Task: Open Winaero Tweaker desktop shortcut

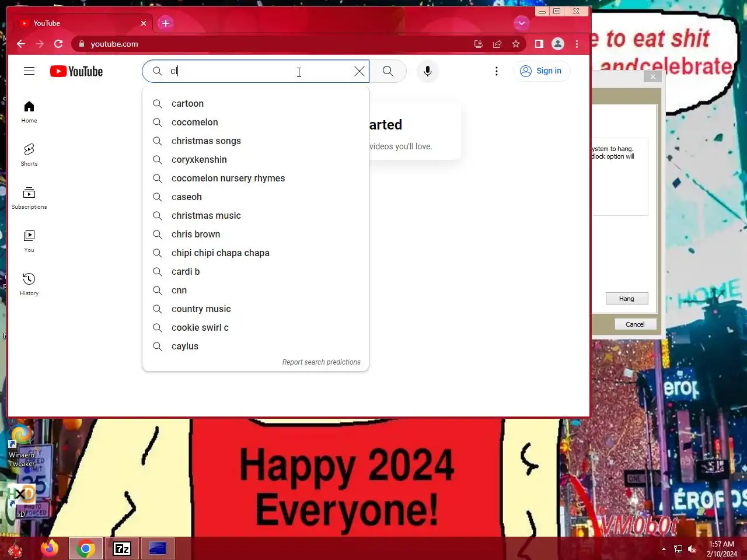Action: click(x=22, y=446)
